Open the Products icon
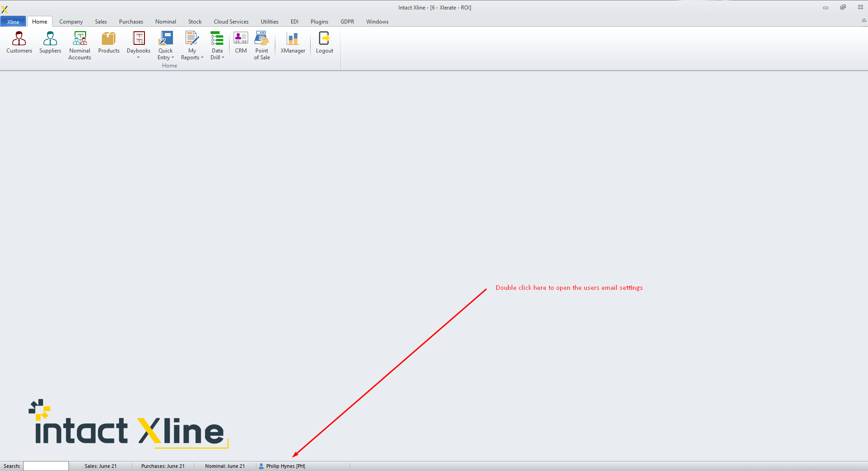This screenshot has height=471, width=868. tap(109, 43)
